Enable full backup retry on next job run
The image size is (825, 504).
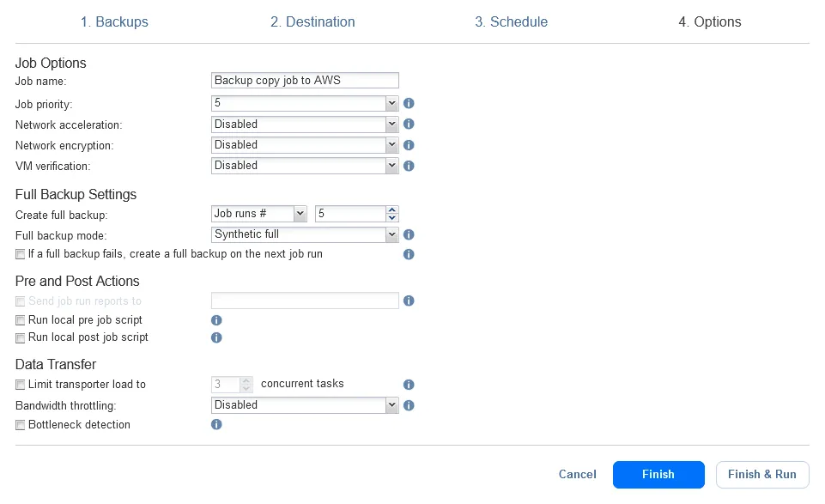click(20, 253)
